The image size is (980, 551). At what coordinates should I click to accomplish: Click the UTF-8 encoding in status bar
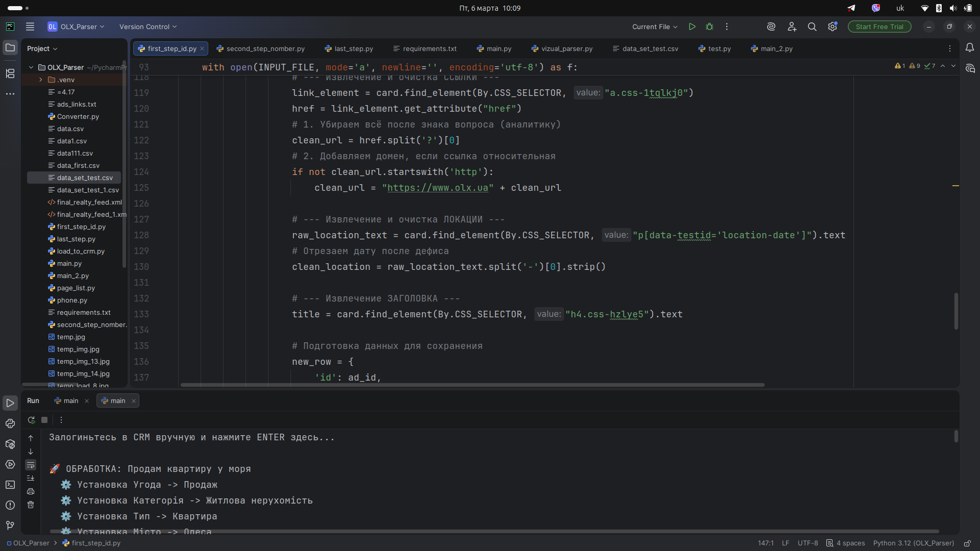807,543
